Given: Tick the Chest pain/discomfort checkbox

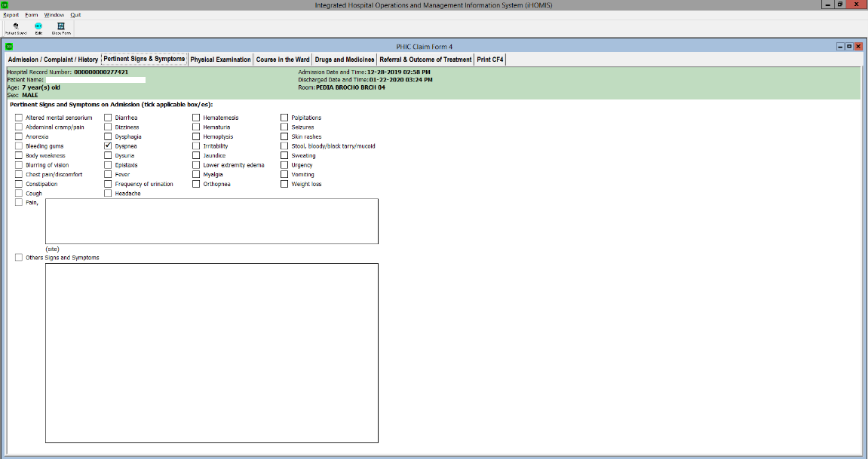Looking at the screenshot, I should pos(19,174).
